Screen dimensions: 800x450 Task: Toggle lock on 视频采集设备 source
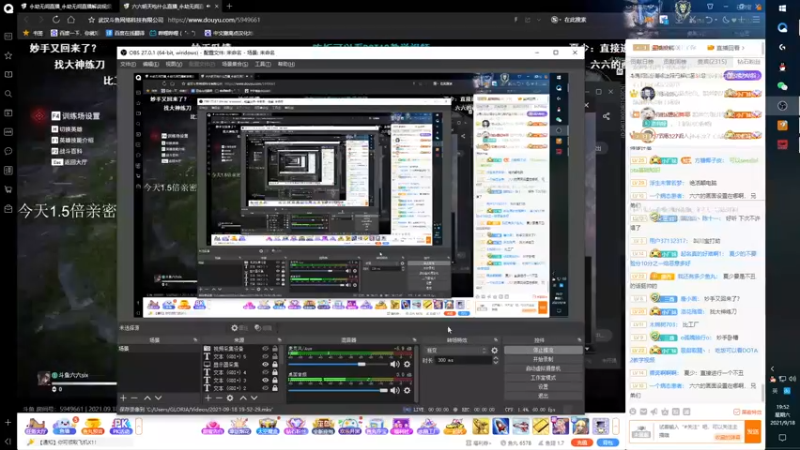(274, 349)
